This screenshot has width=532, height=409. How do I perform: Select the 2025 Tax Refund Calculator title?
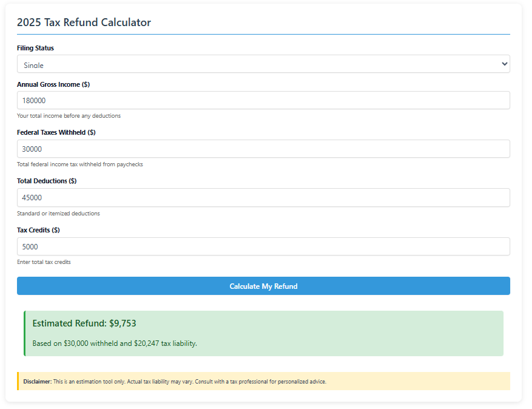[84, 22]
